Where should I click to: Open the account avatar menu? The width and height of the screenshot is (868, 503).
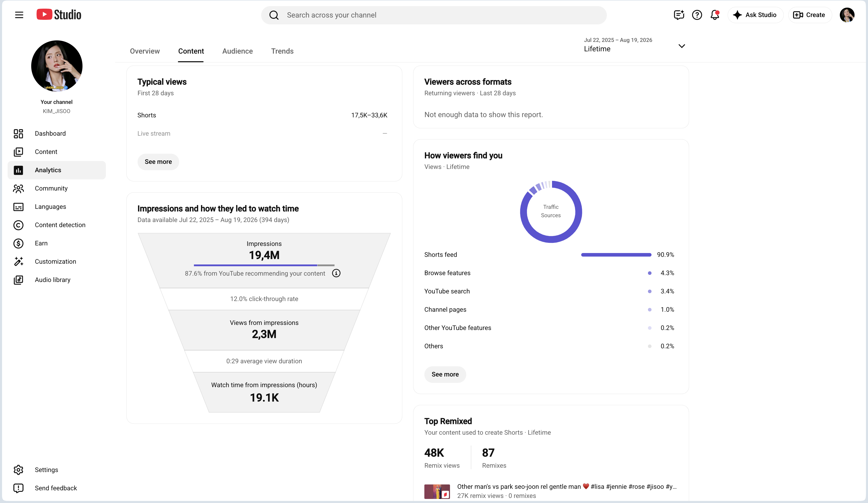[847, 15]
